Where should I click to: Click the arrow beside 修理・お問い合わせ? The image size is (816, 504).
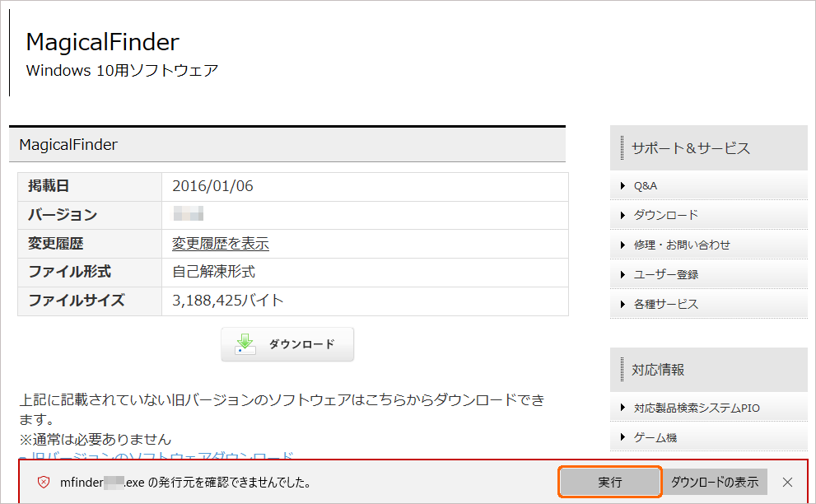pos(623,245)
